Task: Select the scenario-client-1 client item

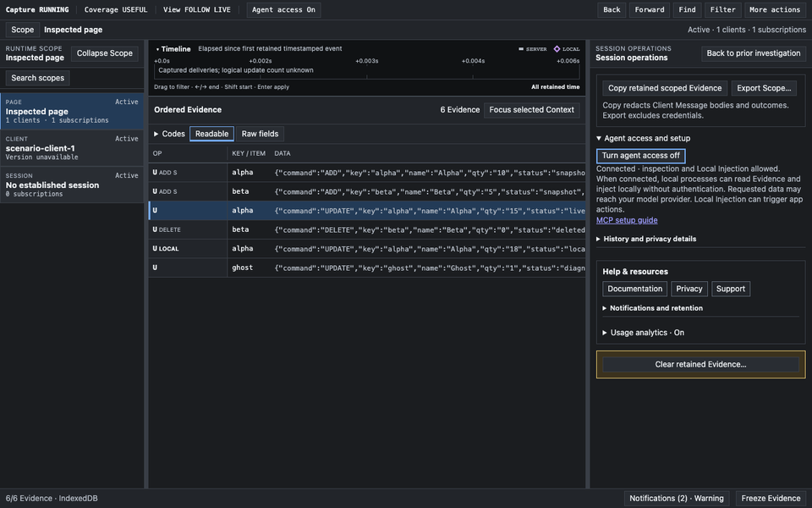Action: pos(72,147)
